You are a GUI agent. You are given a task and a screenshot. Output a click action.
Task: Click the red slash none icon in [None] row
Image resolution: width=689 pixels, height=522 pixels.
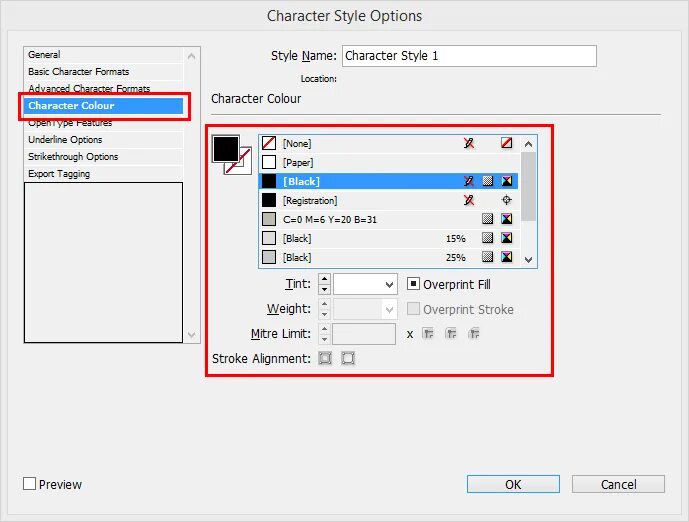pyautogui.click(x=507, y=143)
